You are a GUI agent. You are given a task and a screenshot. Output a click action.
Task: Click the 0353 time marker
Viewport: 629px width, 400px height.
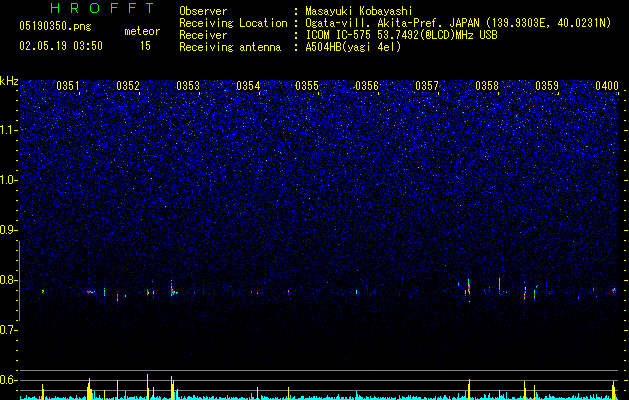click(x=188, y=85)
